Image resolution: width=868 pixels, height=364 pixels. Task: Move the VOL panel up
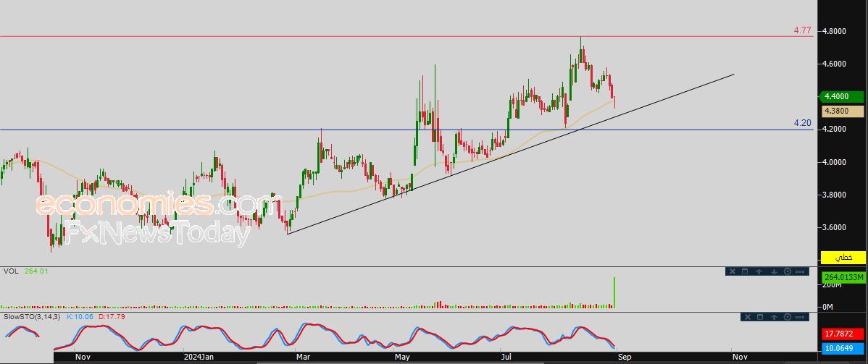click(x=759, y=271)
